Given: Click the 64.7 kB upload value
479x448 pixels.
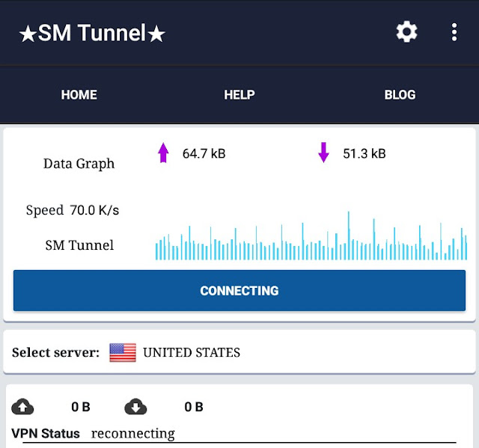Looking at the screenshot, I should click(x=204, y=154).
